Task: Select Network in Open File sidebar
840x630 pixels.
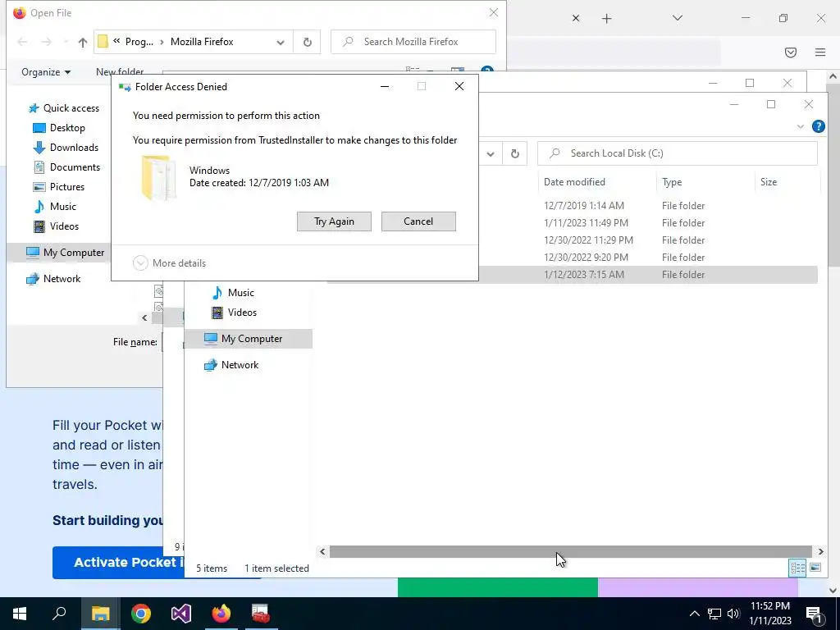Action: (53, 279)
